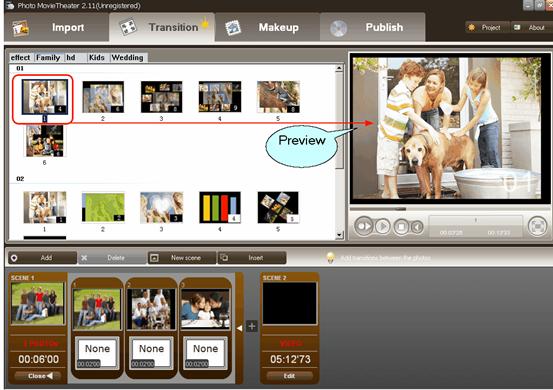Choose colorful bars transition thumbnail 4
553x390 pixels.
point(220,207)
